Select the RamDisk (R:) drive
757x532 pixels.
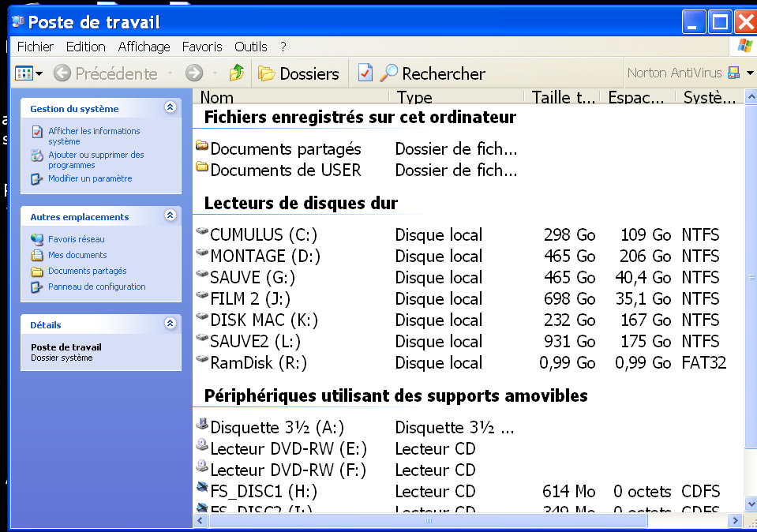(258, 363)
